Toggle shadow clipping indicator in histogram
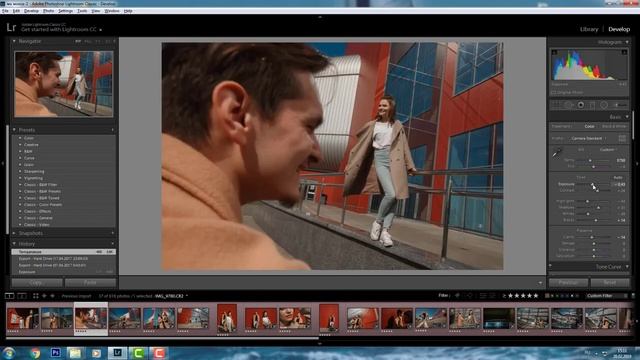This screenshot has height=360, width=640. click(x=554, y=52)
